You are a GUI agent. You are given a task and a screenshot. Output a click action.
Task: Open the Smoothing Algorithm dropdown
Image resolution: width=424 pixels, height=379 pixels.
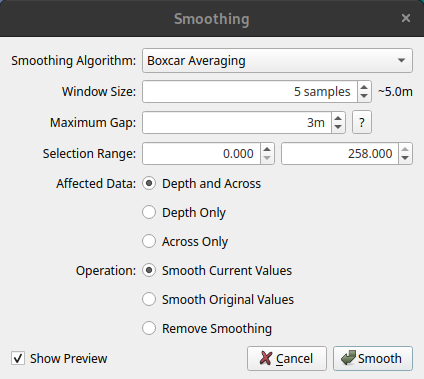(277, 61)
